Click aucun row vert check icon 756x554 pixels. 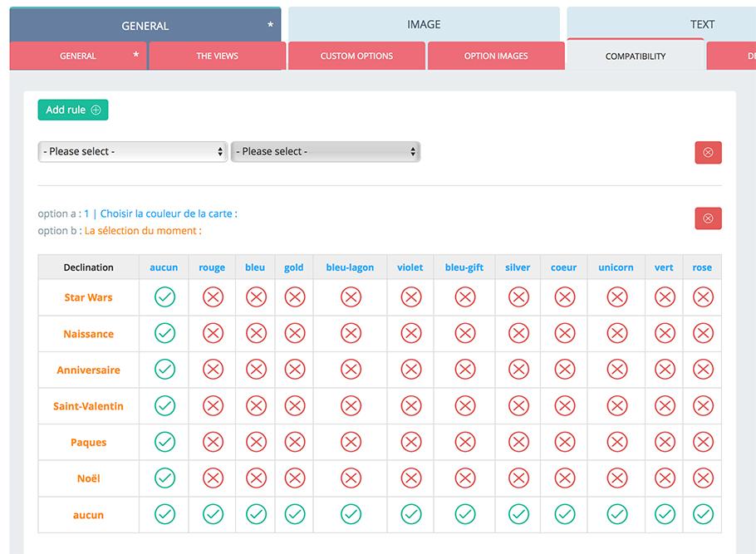click(x=665, y=514)
